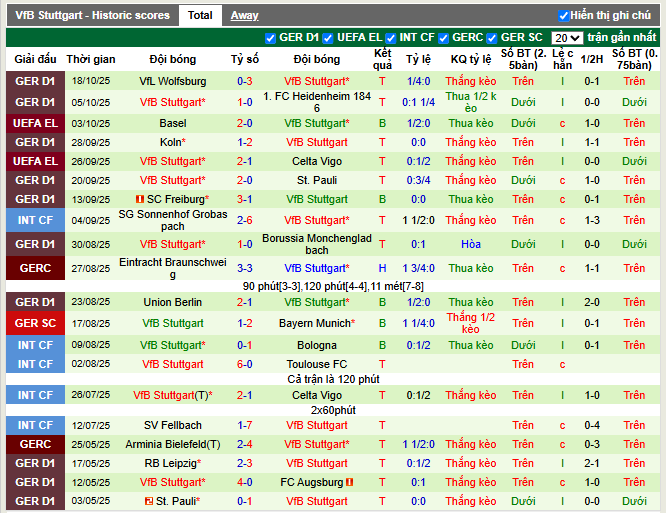The image size is (667, 513).
Task: Click the GER D1 badge for VfL Wolfsburg match
Action: tap(34, 81)
